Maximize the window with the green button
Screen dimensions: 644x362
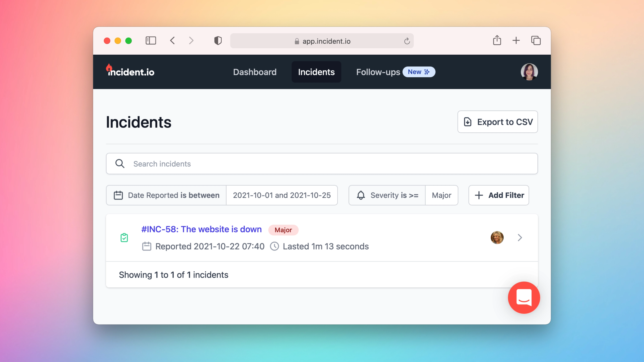pos(128,41)
